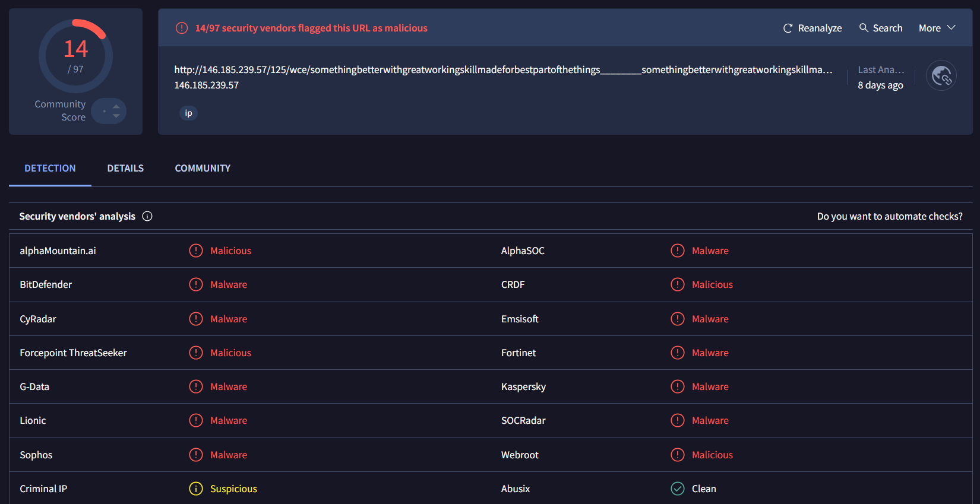Click the 'ip' tag chip

(188, 113)
